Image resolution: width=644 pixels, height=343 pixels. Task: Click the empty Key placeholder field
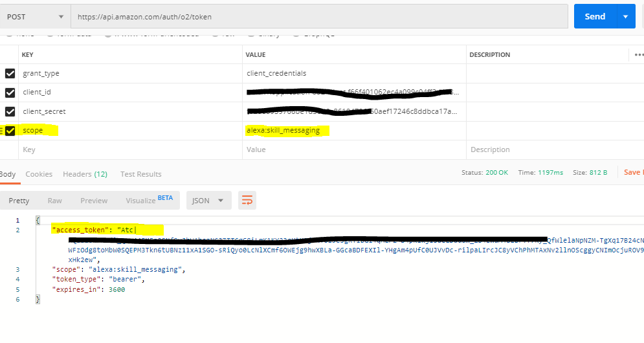pyautogui.click(x=130, y=150)
